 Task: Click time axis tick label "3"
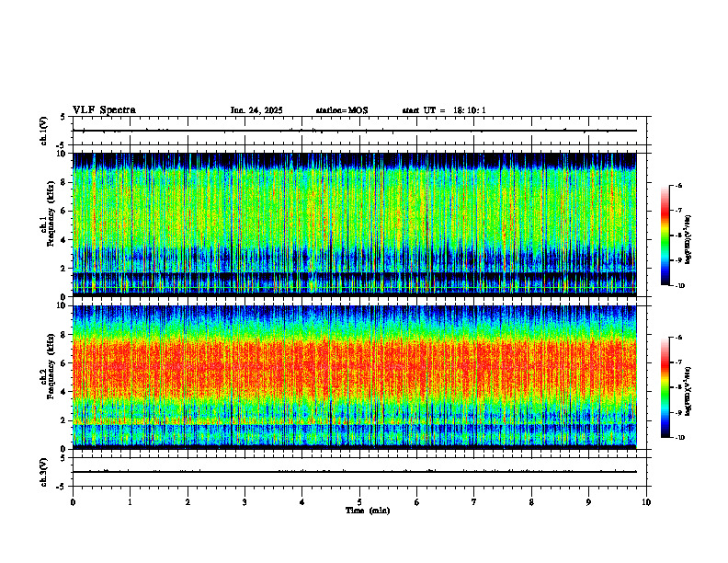point(245,502)
